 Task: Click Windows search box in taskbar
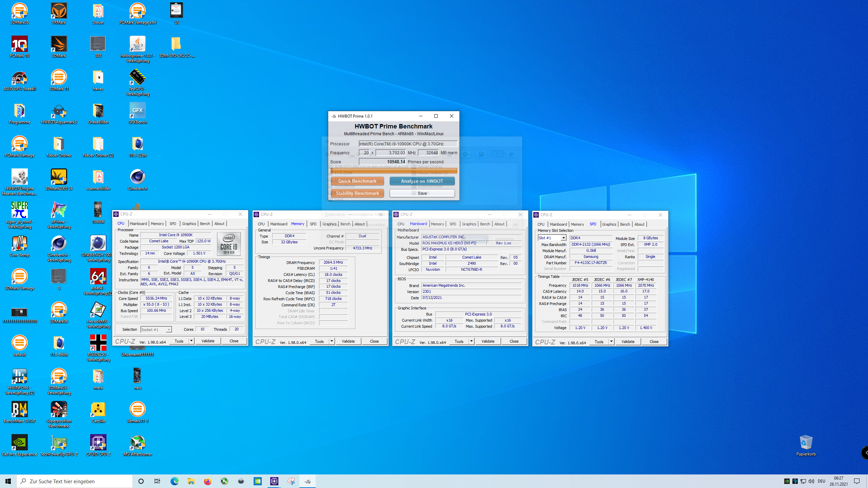[75, 481]
